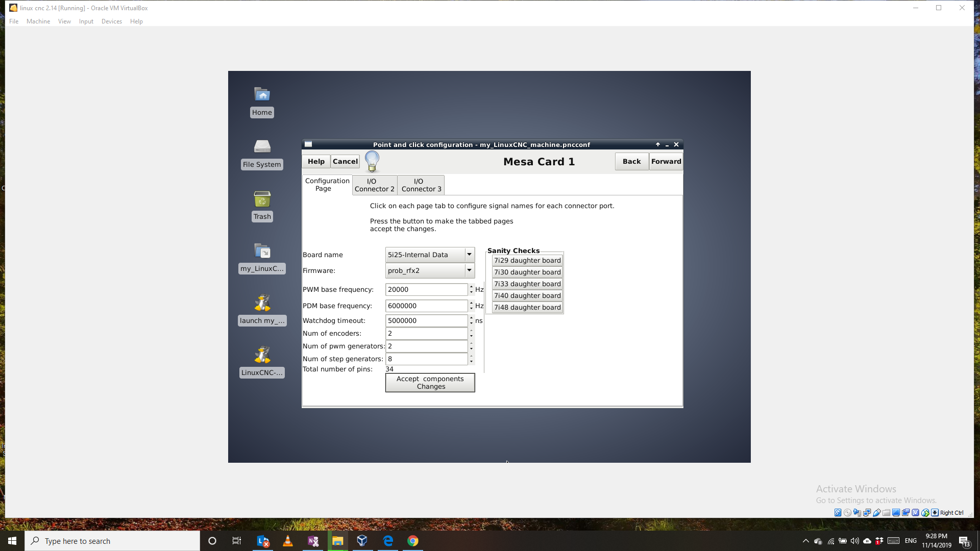Click the VirtualBox mouse integration indicator
The width and height of the screenshot is (980, 551).
[925, 513]
